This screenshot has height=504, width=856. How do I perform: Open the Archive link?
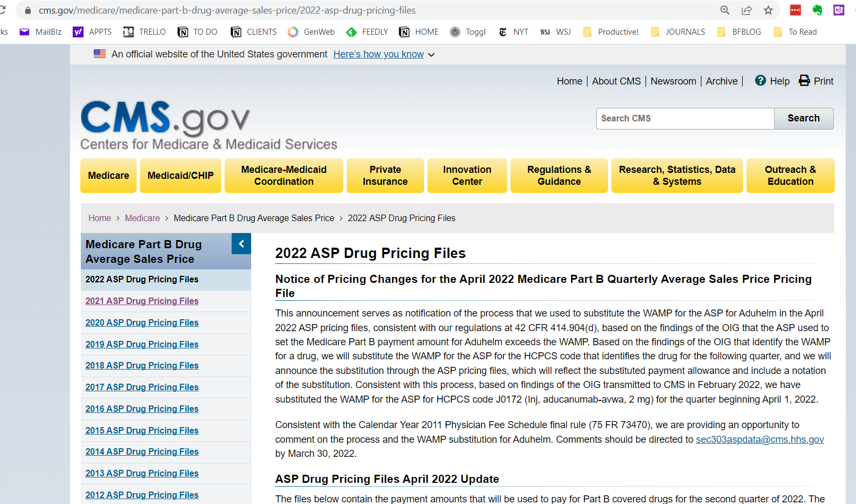pos(721,81)
